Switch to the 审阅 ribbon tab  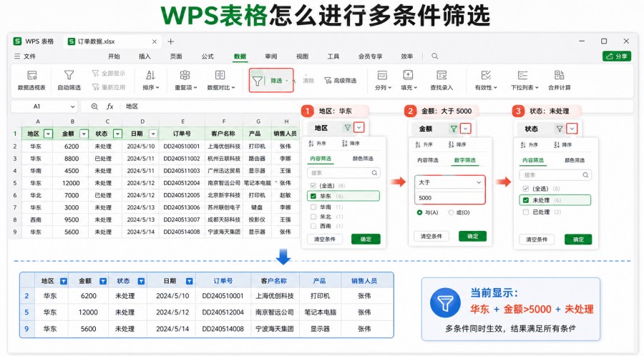270,56
